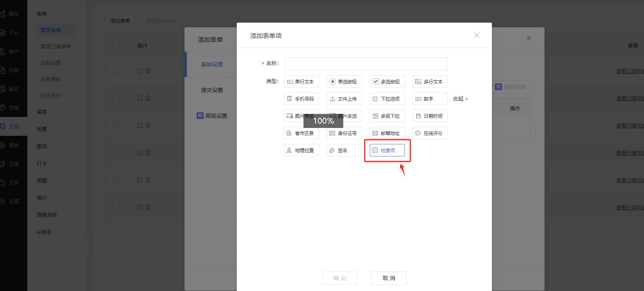Choose the 多级下拉 field type
Screen dimensions: 644x291
tap(387, 116)
